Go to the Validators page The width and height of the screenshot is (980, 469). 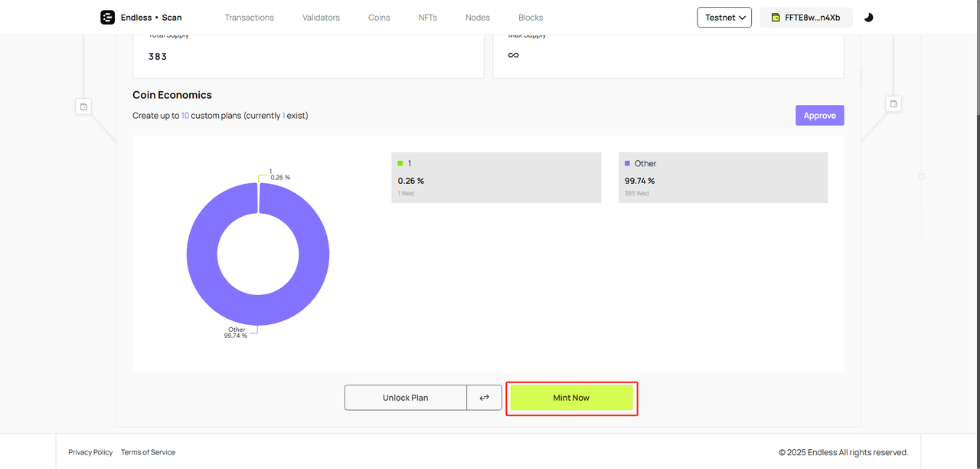click(321, 18)
